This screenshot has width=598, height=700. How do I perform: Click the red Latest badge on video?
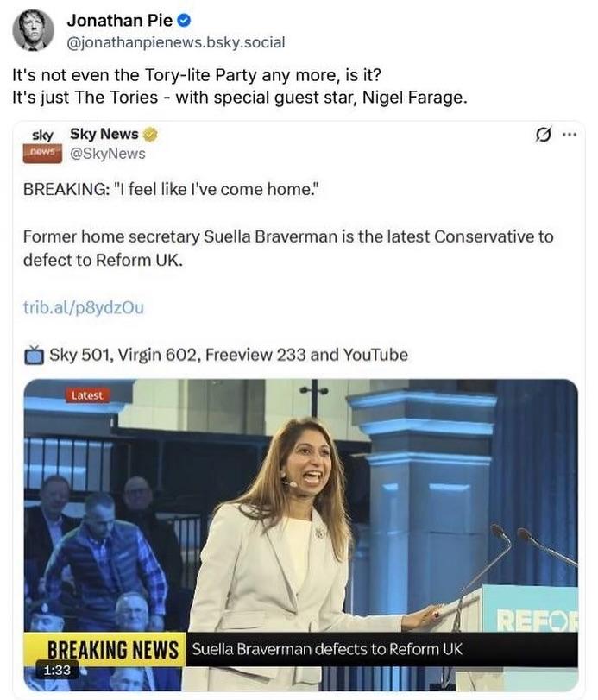tap(87, 395)
